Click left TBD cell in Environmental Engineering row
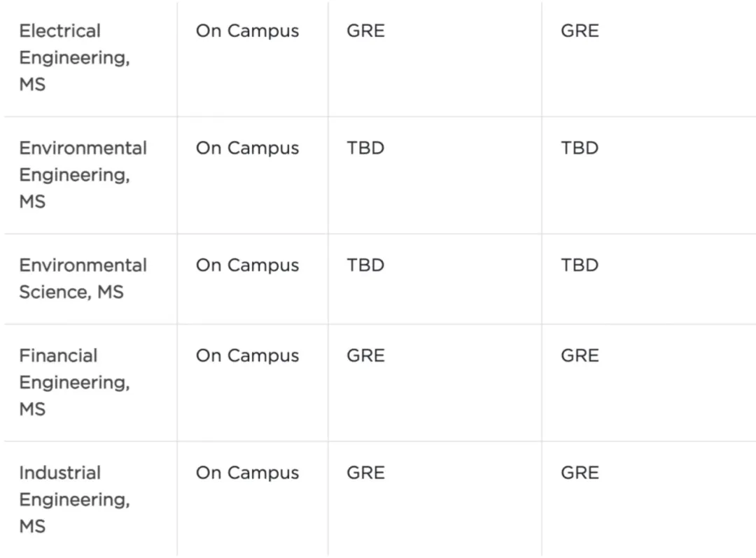The image size is (756, 558). coord(365,148)
